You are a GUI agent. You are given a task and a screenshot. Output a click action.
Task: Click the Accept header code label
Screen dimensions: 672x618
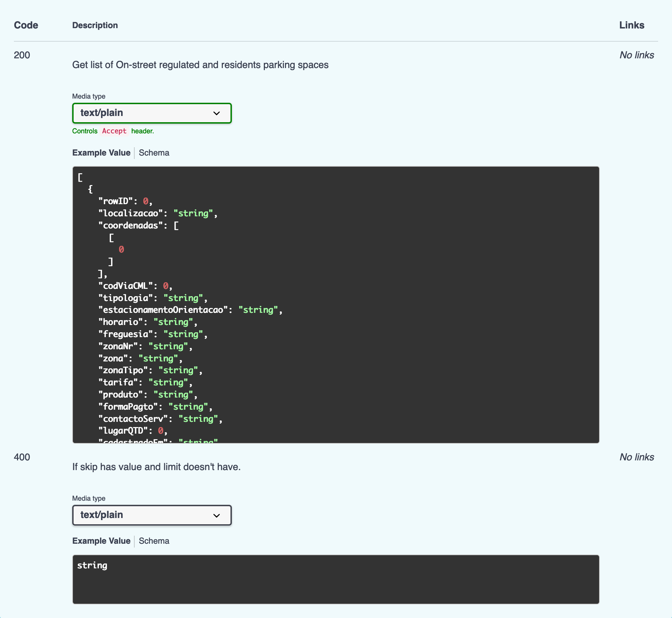114,131
